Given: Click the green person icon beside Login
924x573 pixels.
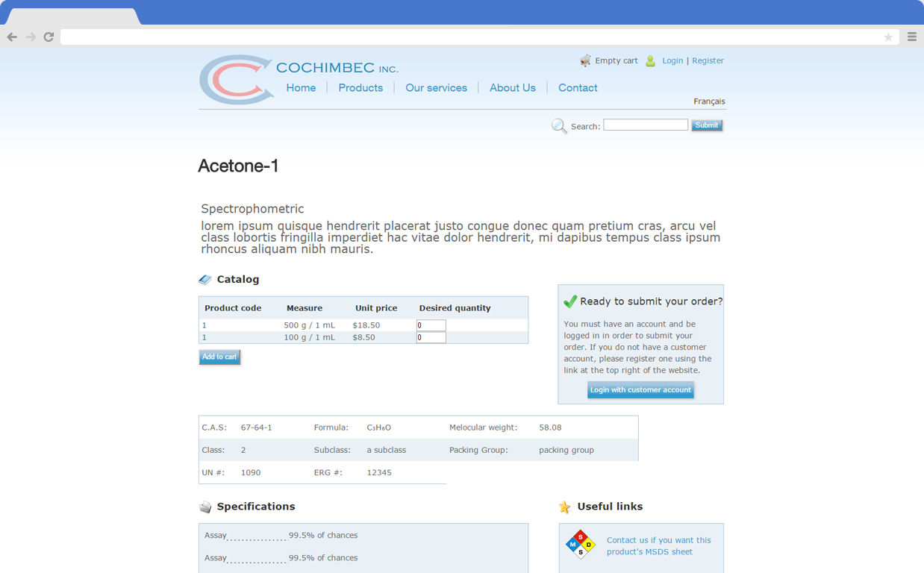Looking at the screenshot, I should tap(649, 60).
